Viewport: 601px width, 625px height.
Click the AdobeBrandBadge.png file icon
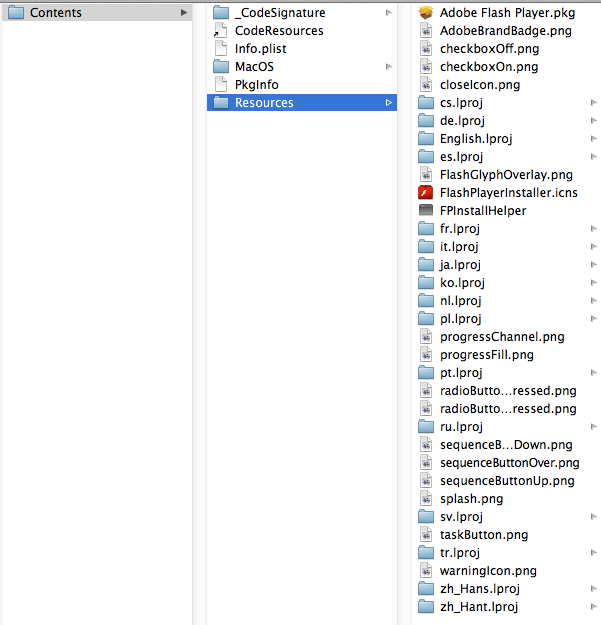click(426, 31)
